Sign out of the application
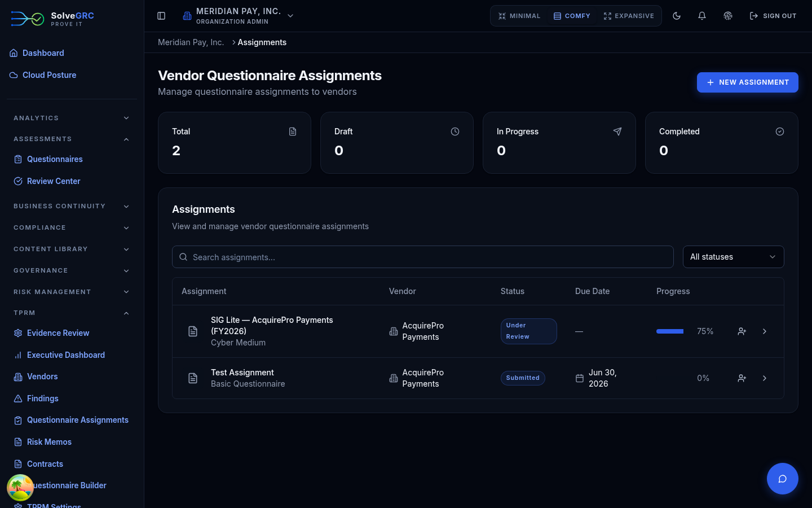This screenshot has height=508, width=812. pyautogui.click(x=773, y=16)
